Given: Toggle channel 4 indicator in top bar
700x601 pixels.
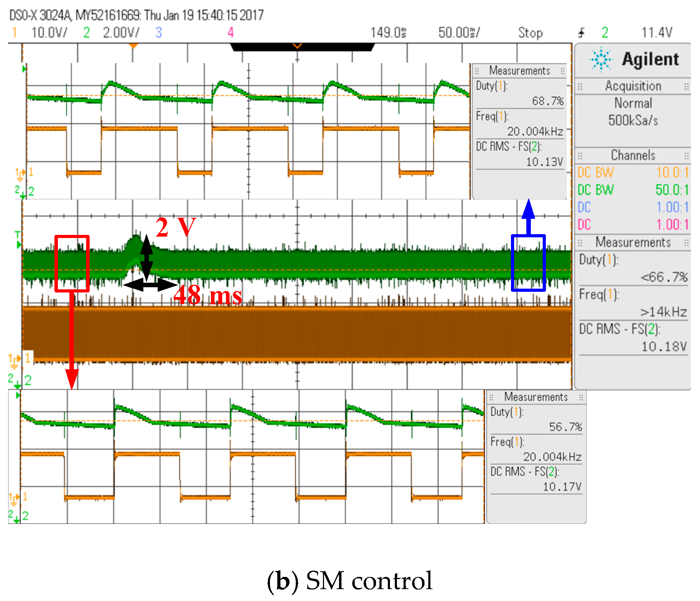Looking at the screenshot, I should pyautogui.click(x=231, y=33).
